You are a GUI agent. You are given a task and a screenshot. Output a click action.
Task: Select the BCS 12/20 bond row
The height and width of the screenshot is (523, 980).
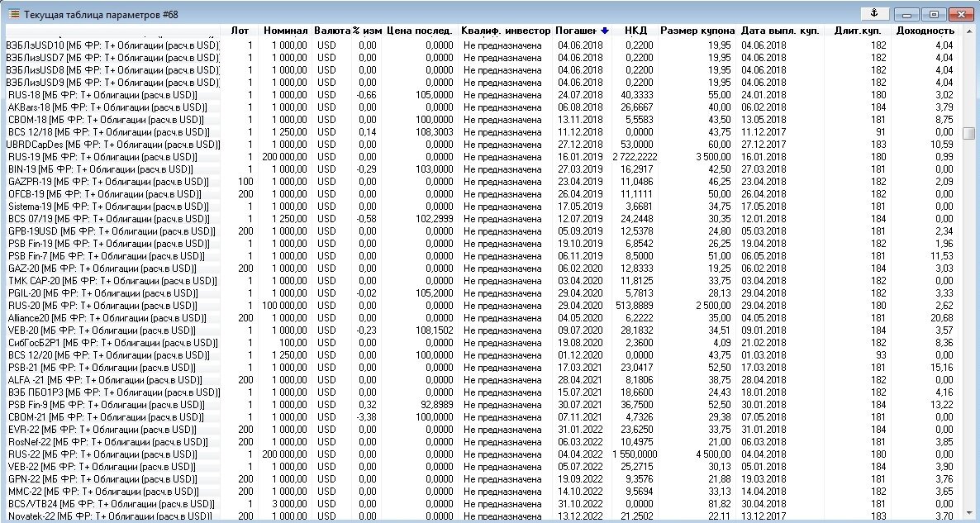481,355
